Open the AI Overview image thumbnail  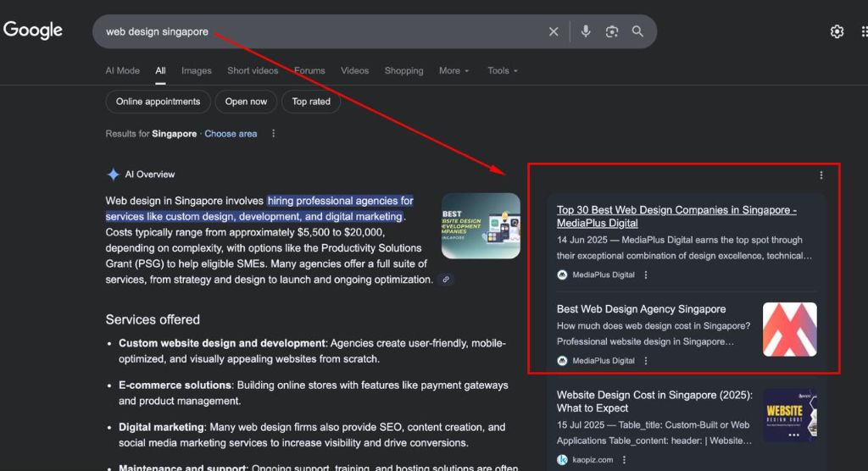481,226
